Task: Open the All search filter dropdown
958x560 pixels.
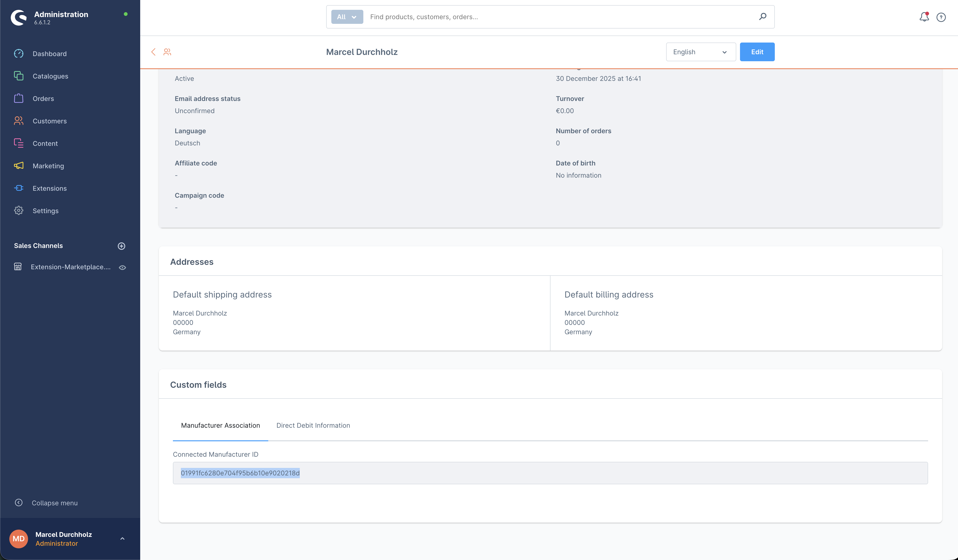Action: click(x=347, y=17)
